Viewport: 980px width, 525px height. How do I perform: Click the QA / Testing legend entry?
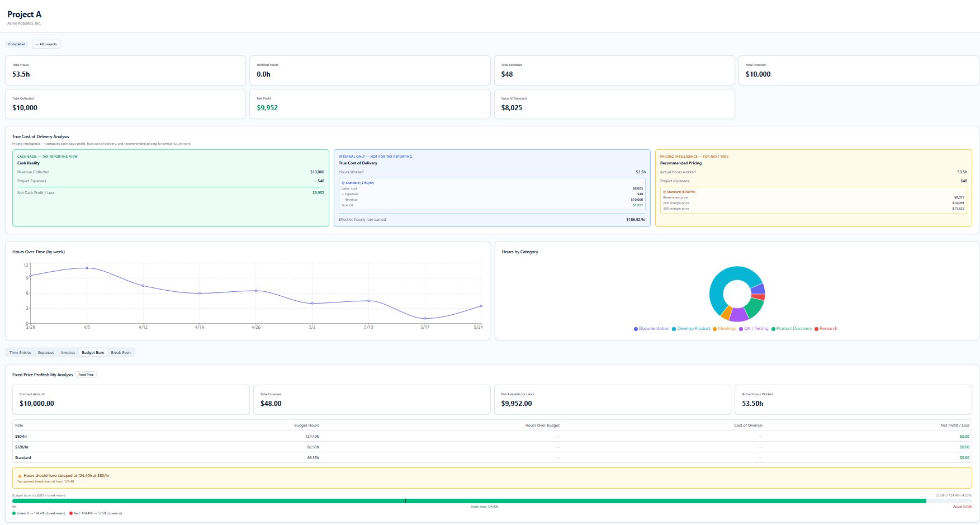point(754,329)
